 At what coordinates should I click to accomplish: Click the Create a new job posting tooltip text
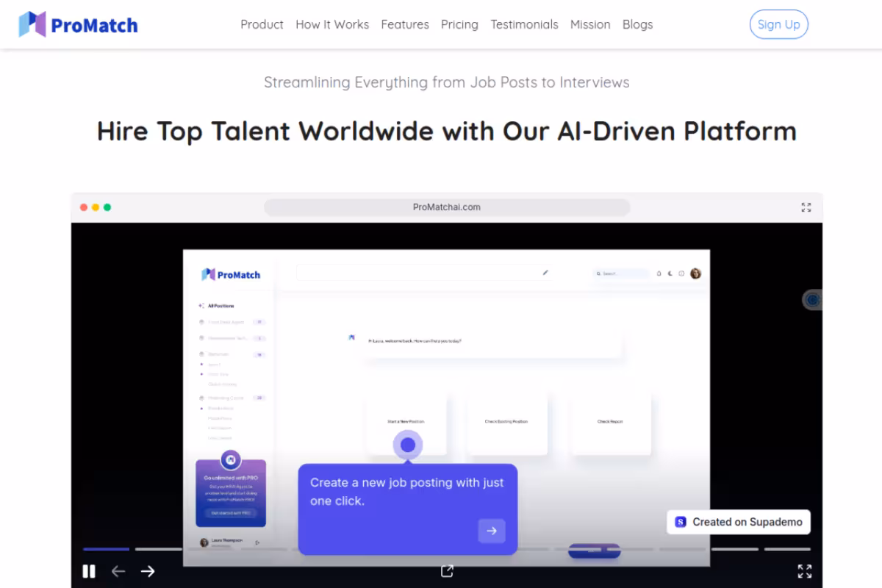pyautogui.click(x=407, y=492)
